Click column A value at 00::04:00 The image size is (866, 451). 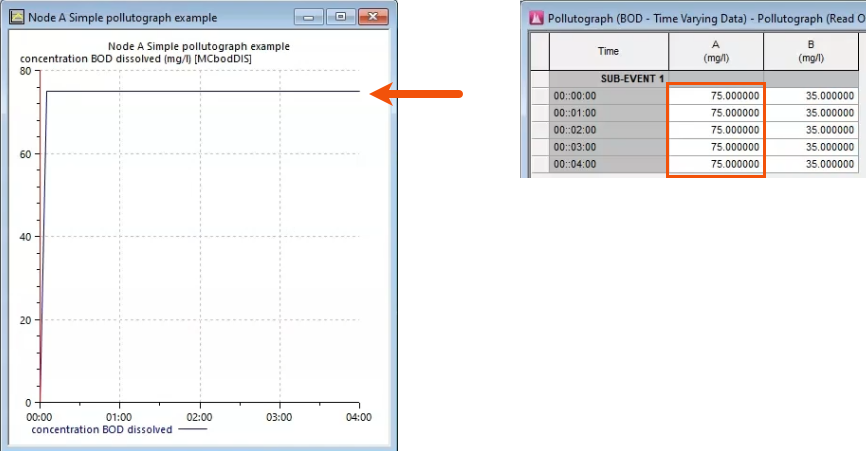coord(716,165)
